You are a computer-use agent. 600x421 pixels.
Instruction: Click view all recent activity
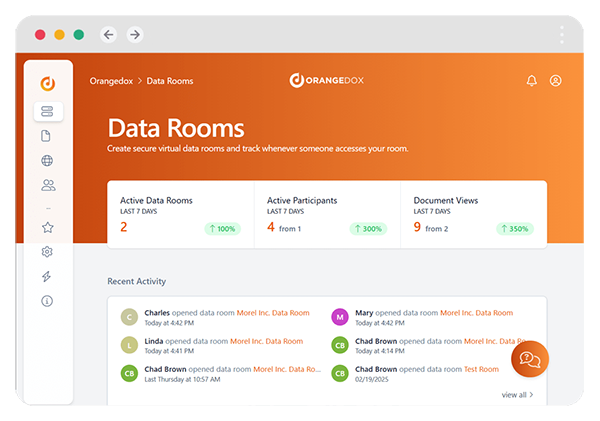coord(517,395)
